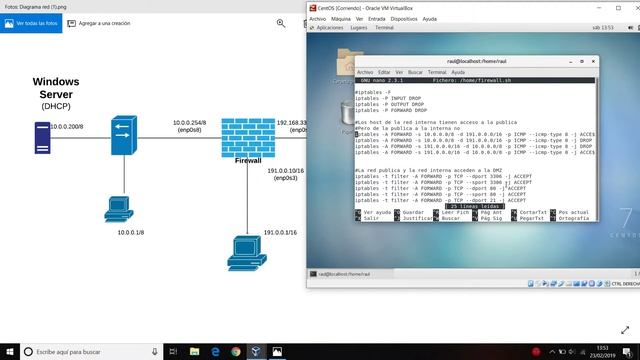Click 'Salir' shortcut label in nano
This screenshot has width=640, height=360.
(371, 218)
